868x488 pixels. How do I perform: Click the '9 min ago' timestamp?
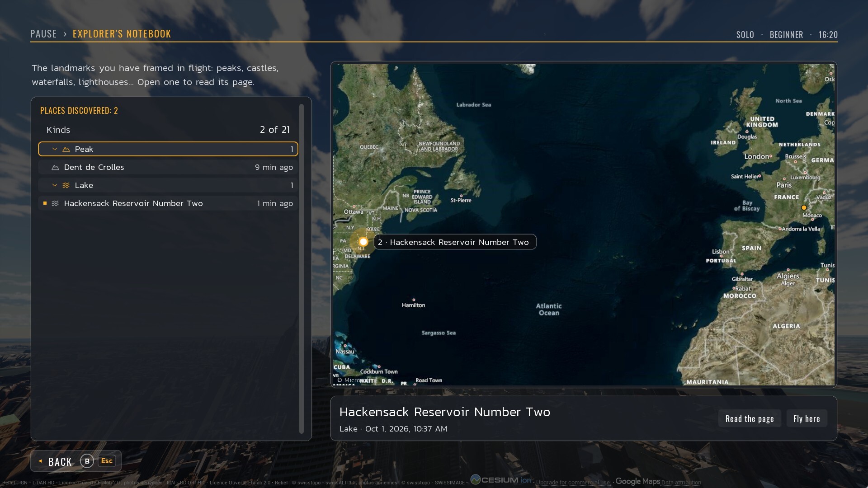(274, 167)
